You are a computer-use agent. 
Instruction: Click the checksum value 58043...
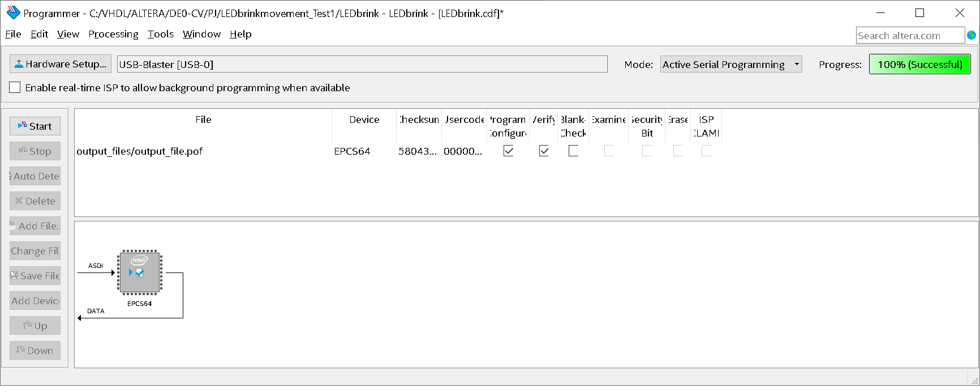418,151
